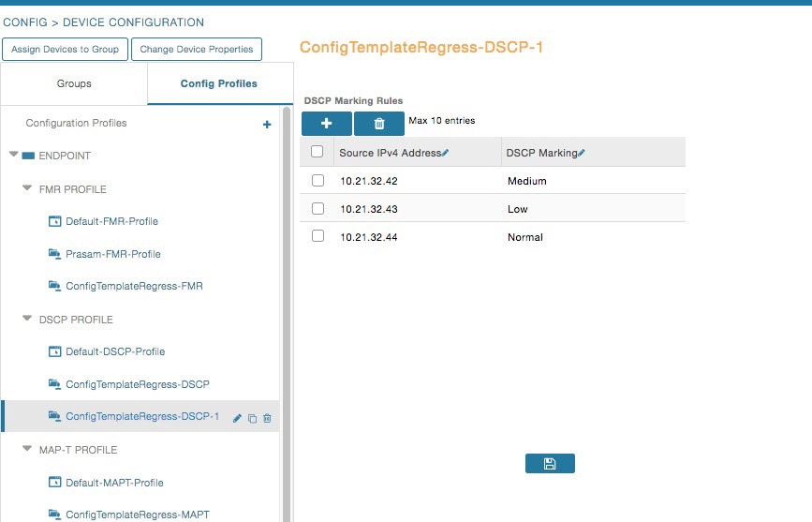This screenshot has width=812, height=522.
Task: Collapse the FMR PROFILE section
Action: pyautogui.click(x=27, y=188)
